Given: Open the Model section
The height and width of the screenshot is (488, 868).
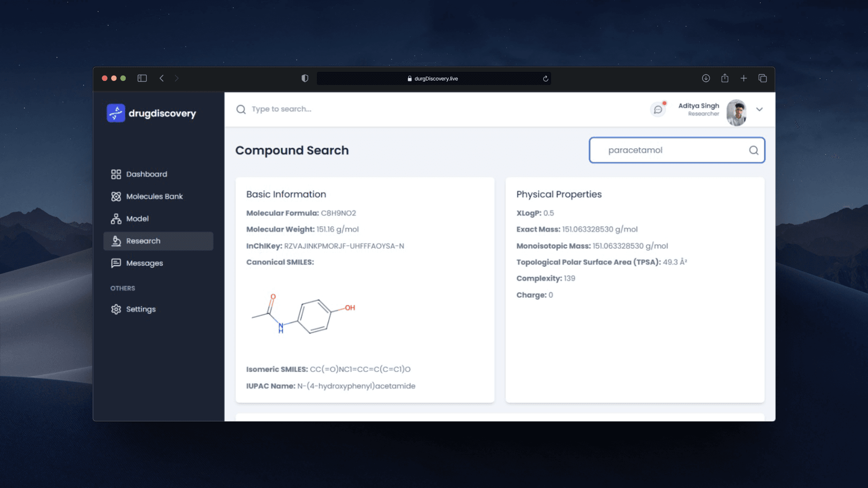Looking at the screenshot, I should coord(137,218).
